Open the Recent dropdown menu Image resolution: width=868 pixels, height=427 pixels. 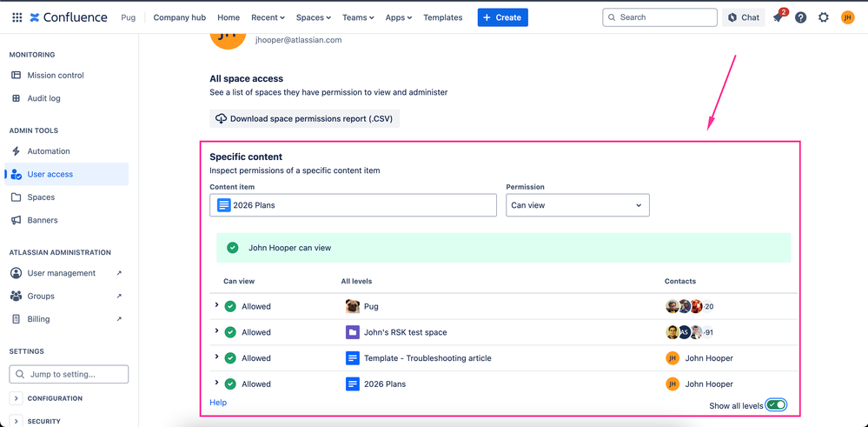(x=268, y=17)
